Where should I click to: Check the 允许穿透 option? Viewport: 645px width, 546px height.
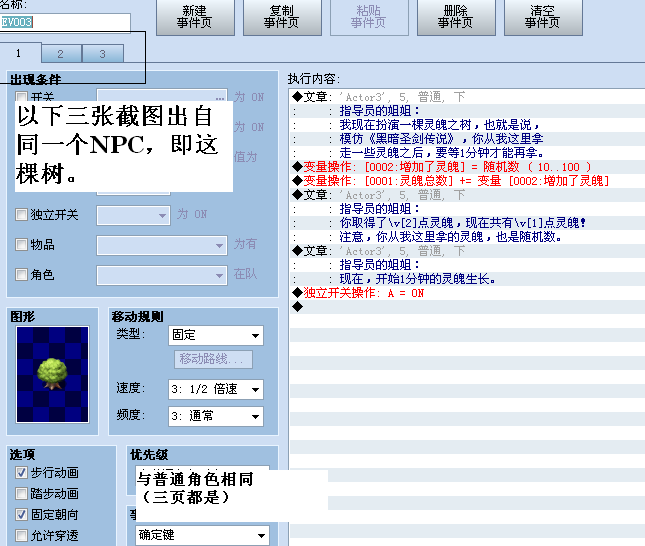(x=21, y=536)
